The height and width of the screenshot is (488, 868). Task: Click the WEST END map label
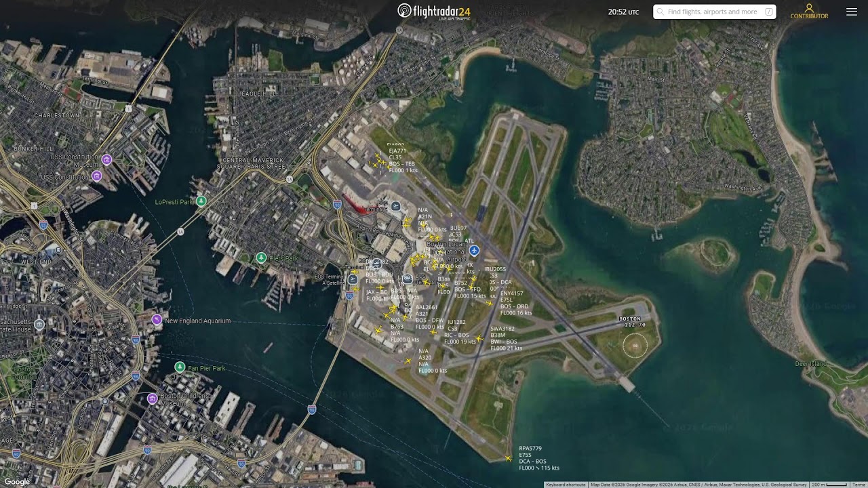37,261
